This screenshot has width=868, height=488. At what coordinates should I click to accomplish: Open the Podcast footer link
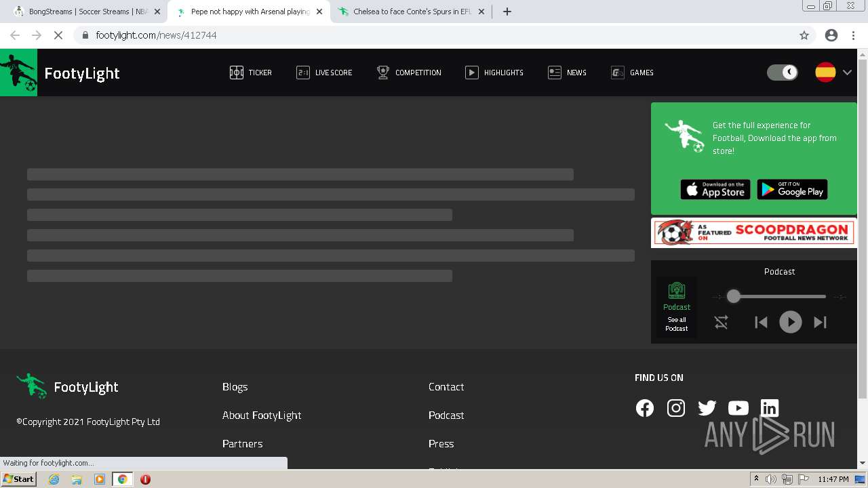click(446, 415)
